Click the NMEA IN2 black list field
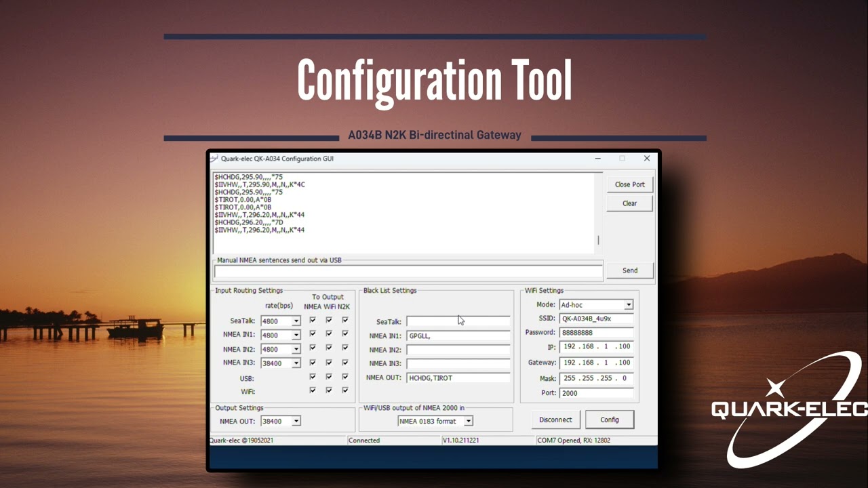The height and width of the screenshot is (488, 868). [458, 350]
